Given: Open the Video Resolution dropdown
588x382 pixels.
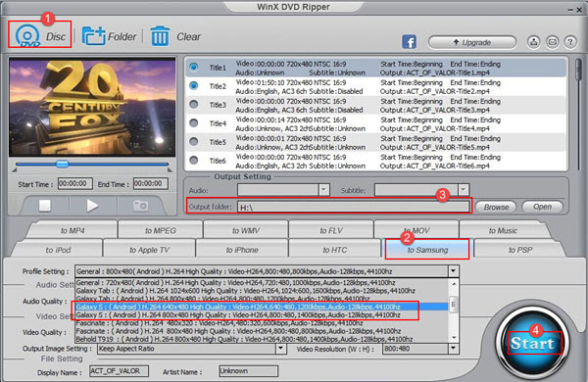Looking at the screenshot, I should (x=454, y=349).
